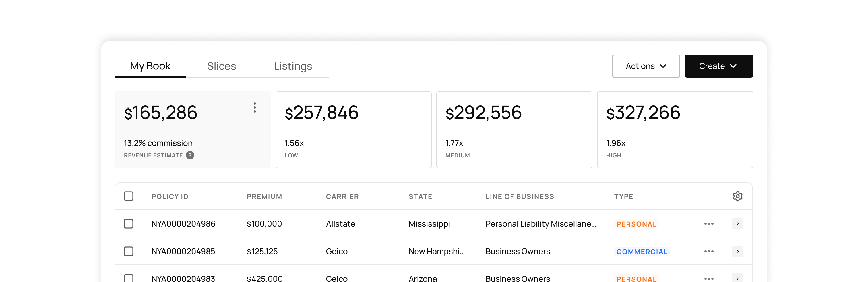Click the PERSONAL type tag on the Allstate row
The height and width of the screenshot is (282, 868).
[636, 224]
